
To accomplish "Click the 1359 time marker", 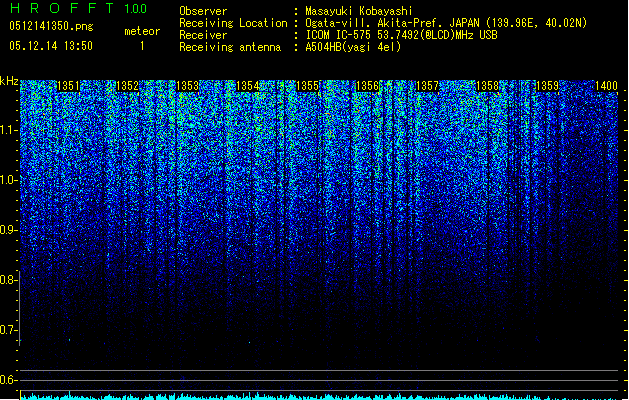I will coord(548,86).
